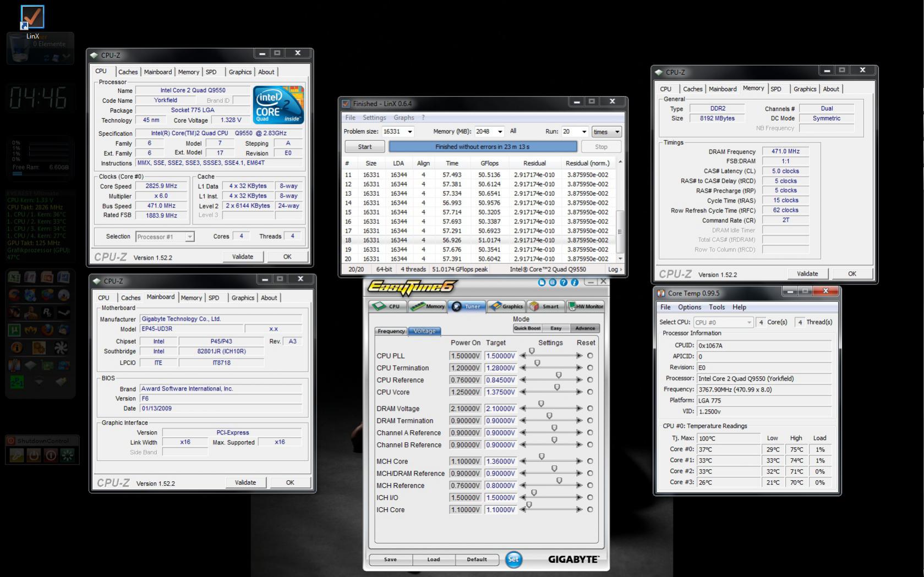
Task: Launch the Firefox icon in the sidebar launcher
Action: [47, 330]
